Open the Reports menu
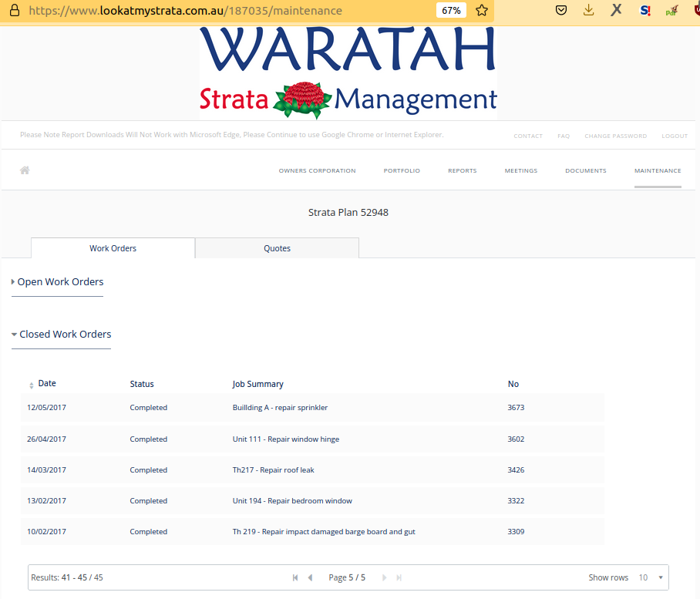 463,170
